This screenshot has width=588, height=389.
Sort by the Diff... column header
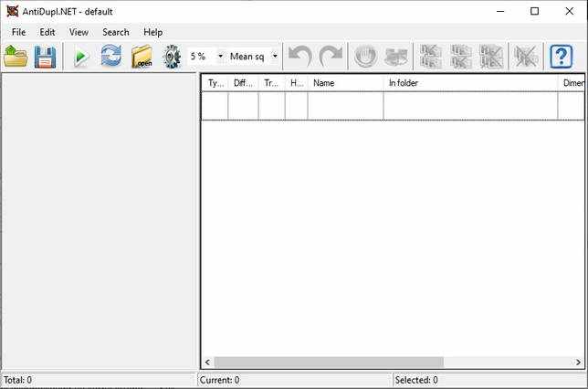coord(243,83)
